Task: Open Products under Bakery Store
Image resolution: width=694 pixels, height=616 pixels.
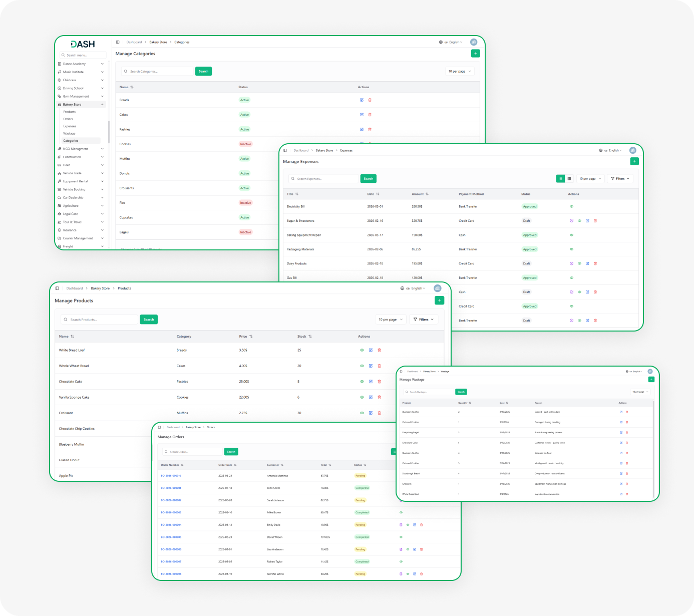Action: [70, 112]
